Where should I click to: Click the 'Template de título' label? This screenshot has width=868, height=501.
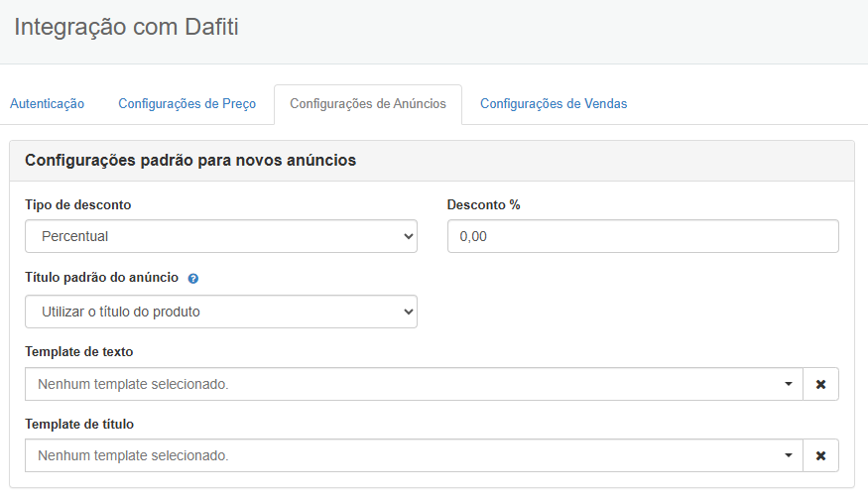79,424
